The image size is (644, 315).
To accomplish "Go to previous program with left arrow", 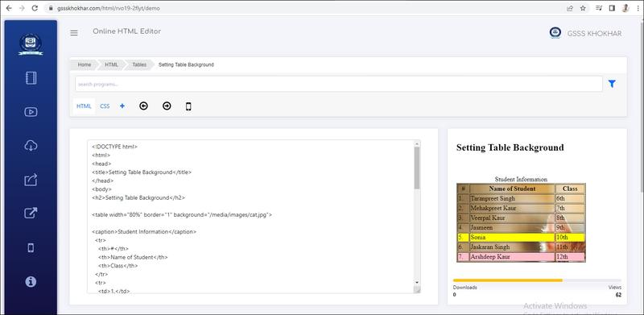I will pyautogui.click(x=143, y=106).
